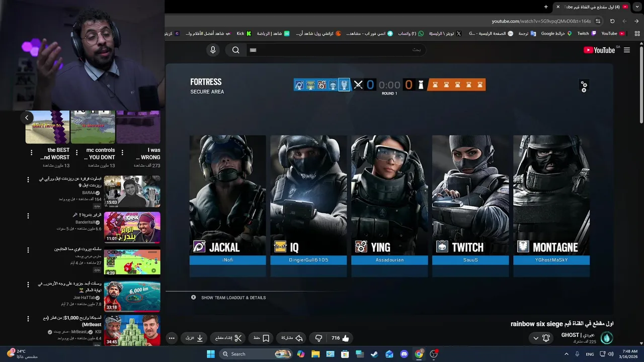Open a new browser tab with plus
Image resolution: width=644 pixels, height=362 pixels.
pyautogui.click(x=546, y=7)
